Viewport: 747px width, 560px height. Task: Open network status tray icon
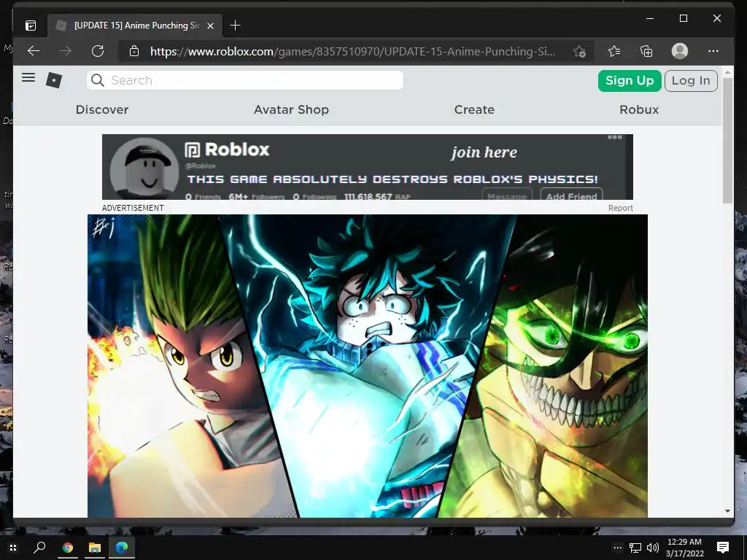(x=635, y=548)
